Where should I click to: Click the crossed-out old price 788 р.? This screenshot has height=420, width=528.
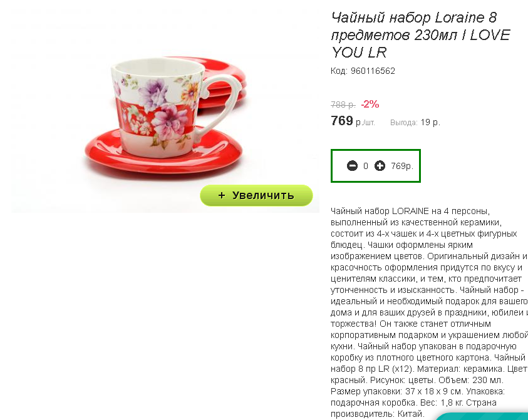tap(343, 105)
